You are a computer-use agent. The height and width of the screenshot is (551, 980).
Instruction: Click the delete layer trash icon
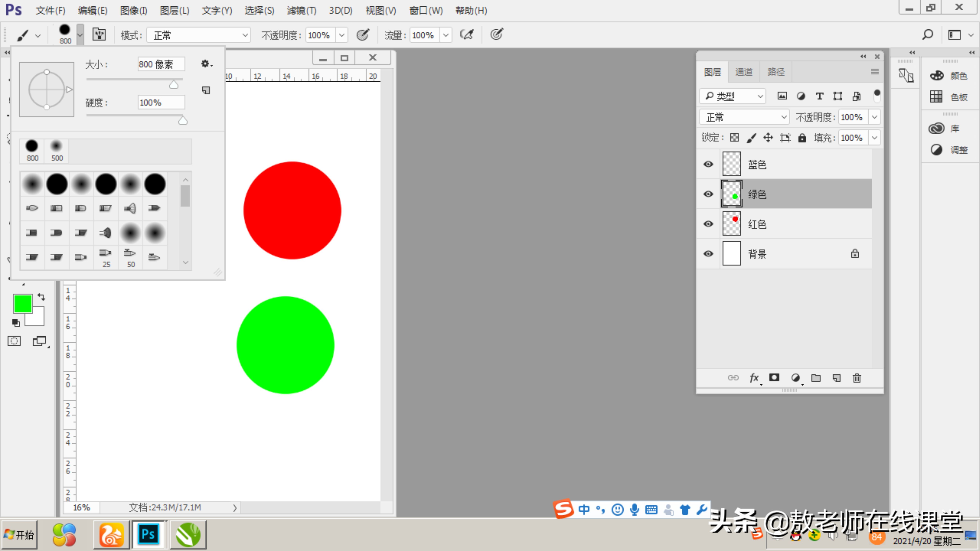click(856, 378)
